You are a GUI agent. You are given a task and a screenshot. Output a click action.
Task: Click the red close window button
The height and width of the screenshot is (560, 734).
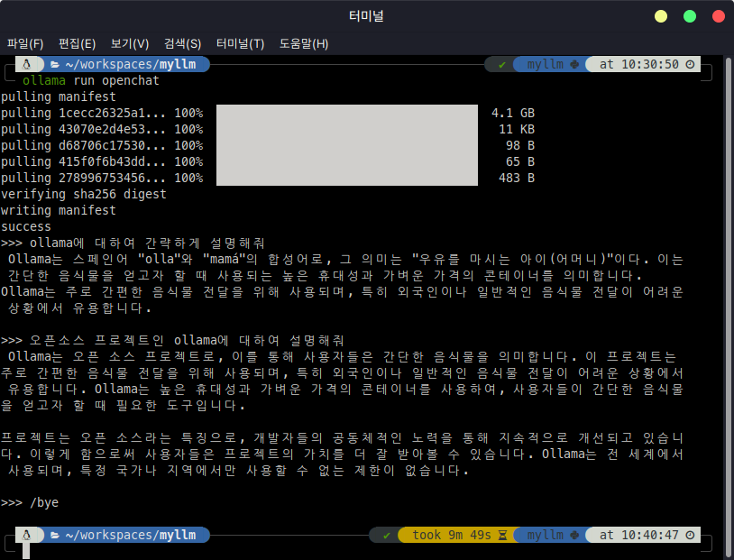coord(719,16)
